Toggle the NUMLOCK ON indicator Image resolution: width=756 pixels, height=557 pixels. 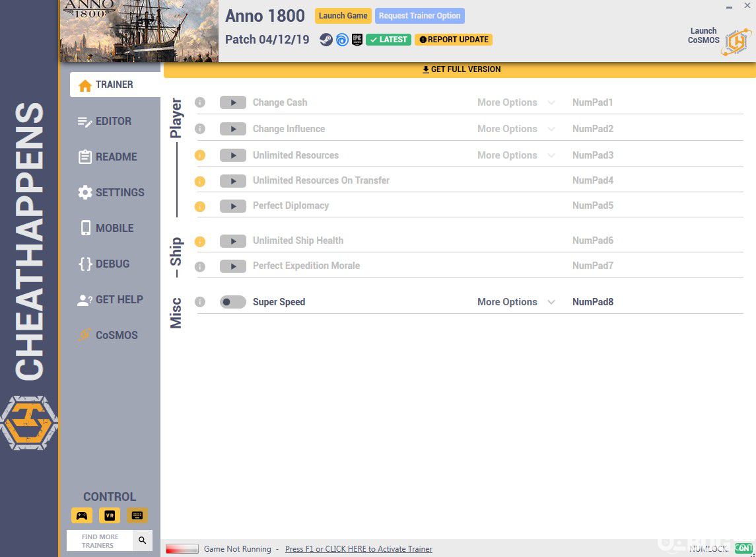[x=743, y=548]
